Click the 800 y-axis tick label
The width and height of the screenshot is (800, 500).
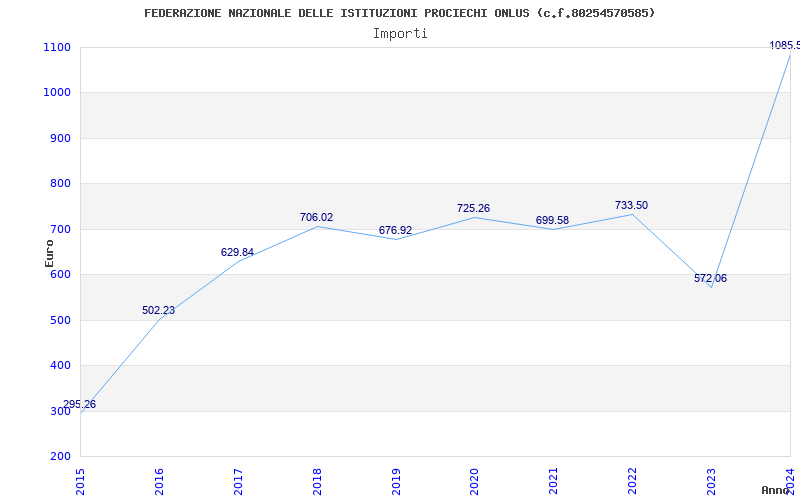click(x=60, y=184)
